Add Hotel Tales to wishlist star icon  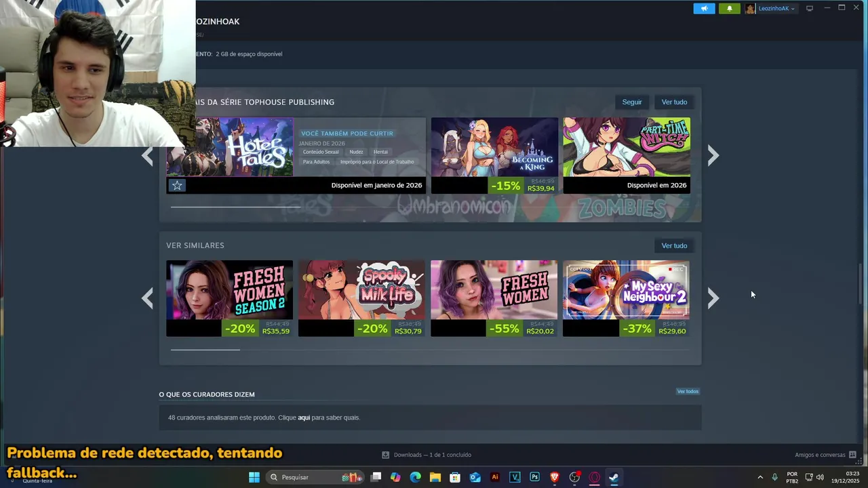point(177,185)
